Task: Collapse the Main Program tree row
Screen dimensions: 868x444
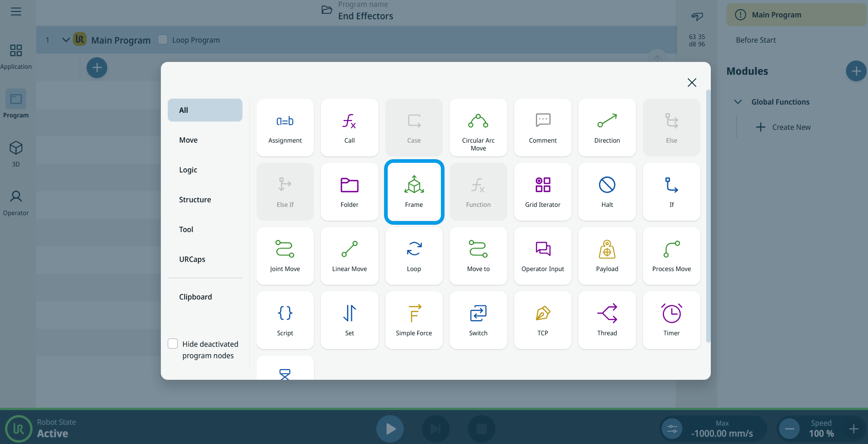Action: [x=66, y=40]
